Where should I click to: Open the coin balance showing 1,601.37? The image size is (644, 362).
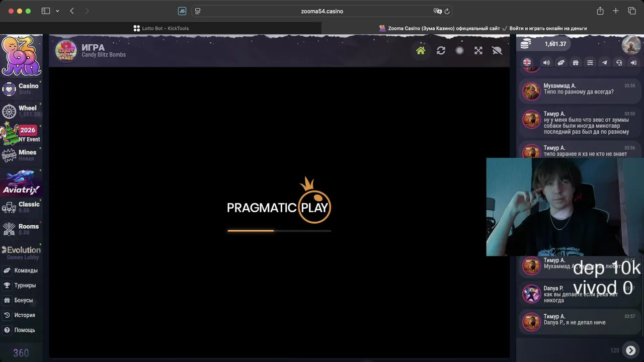point(543,44)
